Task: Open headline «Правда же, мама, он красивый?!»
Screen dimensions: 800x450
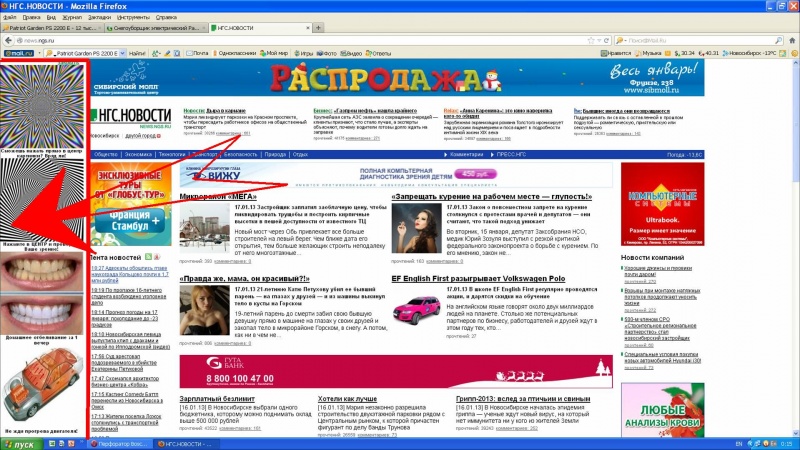Action: pyautogui.click(x=244, y=279)
